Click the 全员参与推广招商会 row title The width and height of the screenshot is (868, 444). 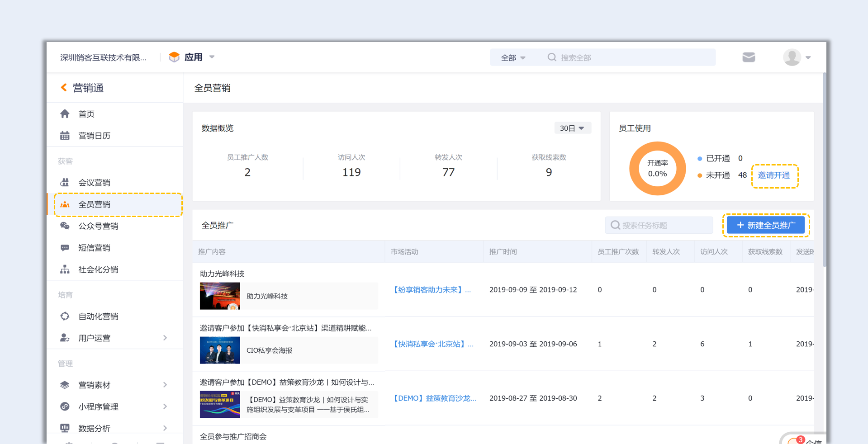233,436
